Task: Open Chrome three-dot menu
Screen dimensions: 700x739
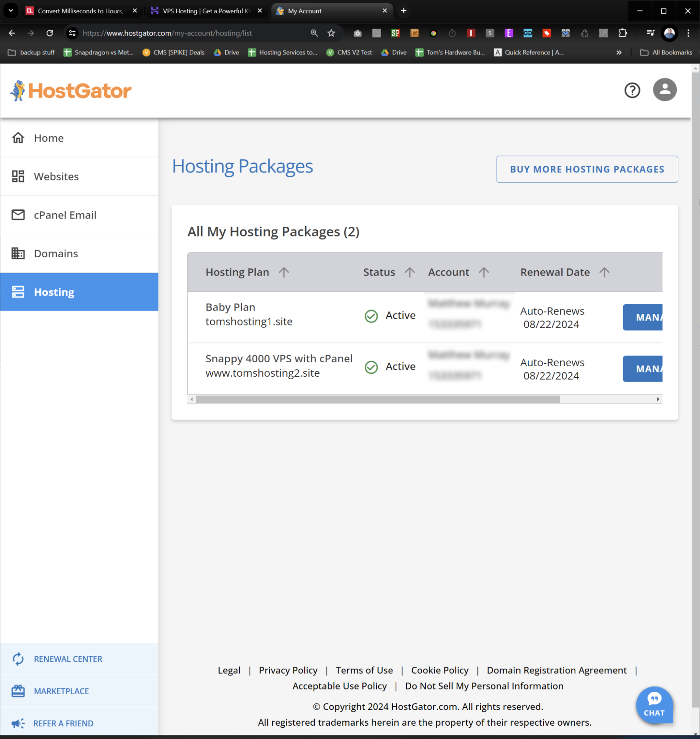Action: point(689,33)
